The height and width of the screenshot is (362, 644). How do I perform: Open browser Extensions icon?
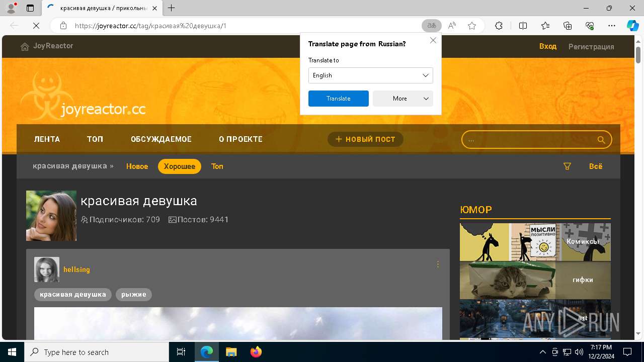click(x=499, y=26)
